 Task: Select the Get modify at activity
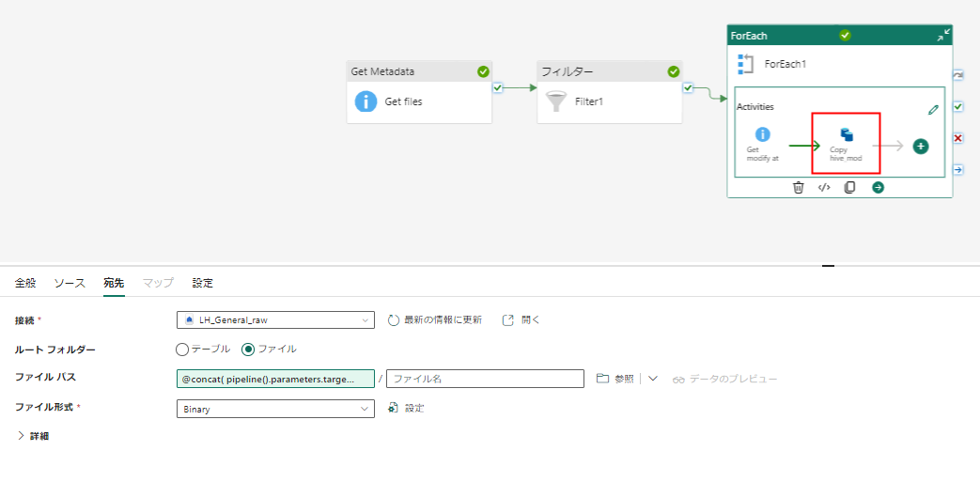tap(763, 145)
